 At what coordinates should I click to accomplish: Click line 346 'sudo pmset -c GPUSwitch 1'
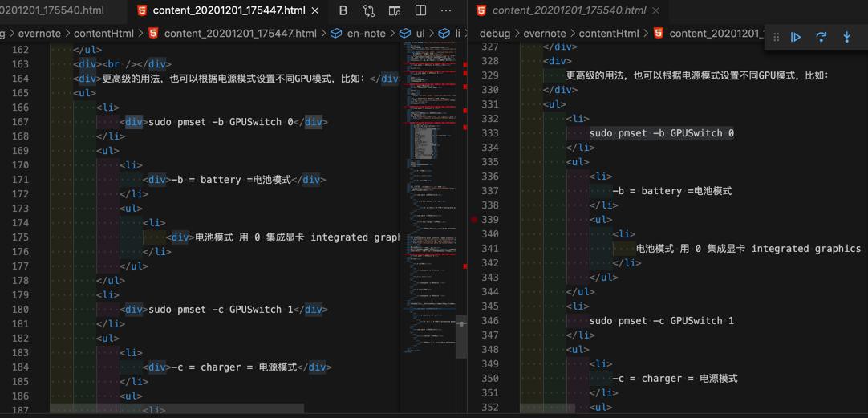click(662, 321)
